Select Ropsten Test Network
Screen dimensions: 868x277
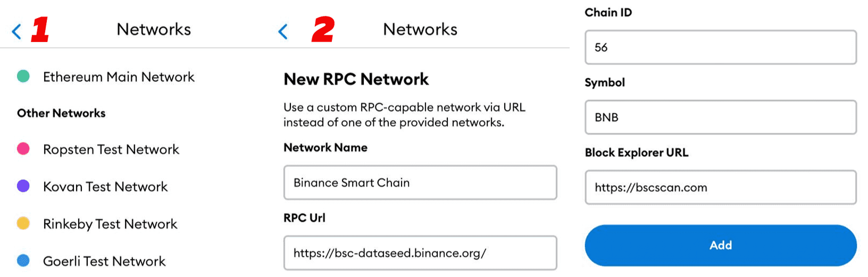[x=111, y=149]
